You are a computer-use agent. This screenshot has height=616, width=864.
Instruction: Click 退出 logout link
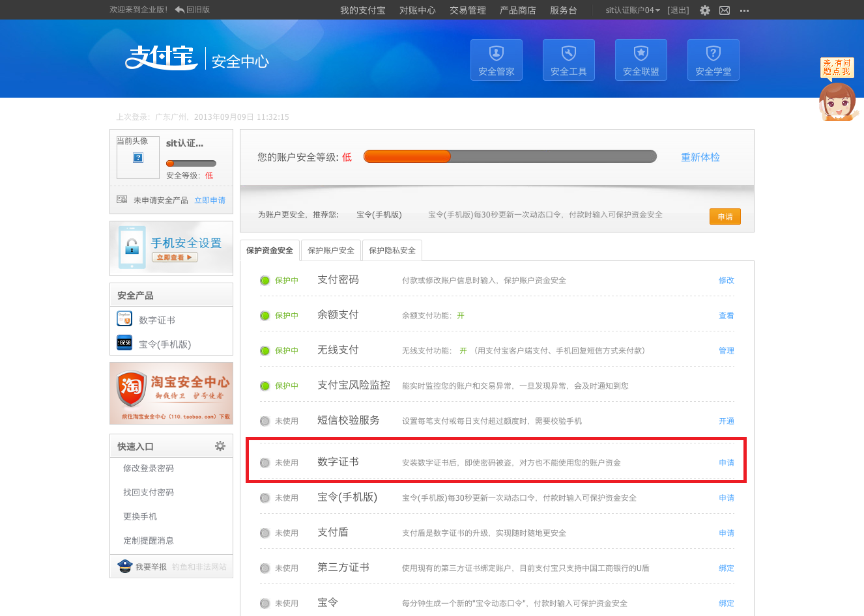678,10
